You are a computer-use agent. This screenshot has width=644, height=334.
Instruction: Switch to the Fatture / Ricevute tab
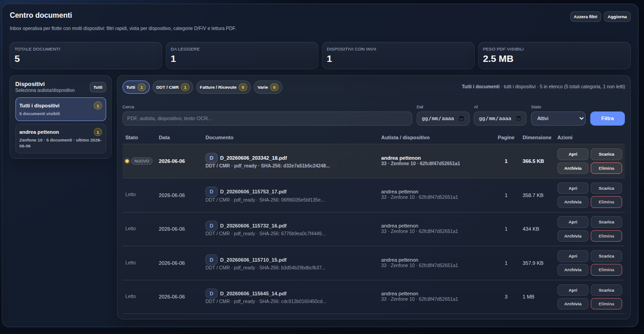[x=223, y=87]
